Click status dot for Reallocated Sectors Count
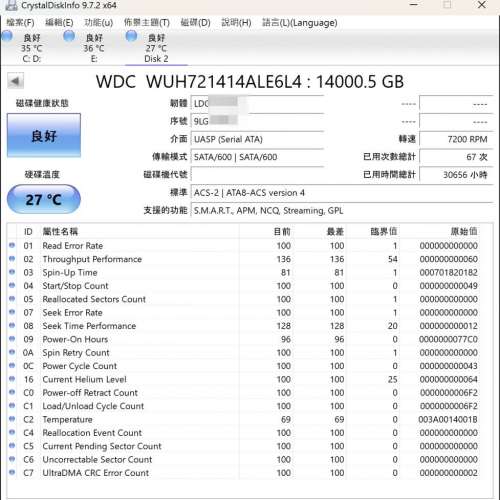Screen dimensions: 500x500 point(12,299)
